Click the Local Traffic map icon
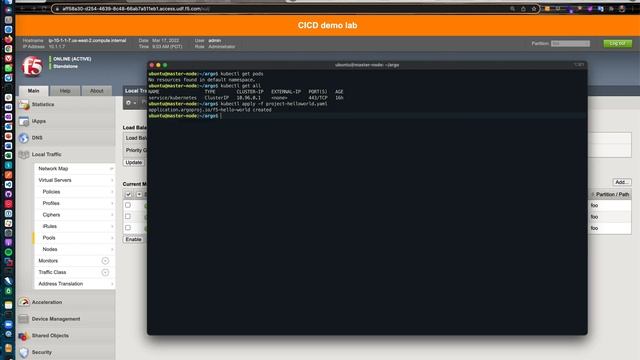This screenshot has height=360, width=640. (x=24, y=154)
